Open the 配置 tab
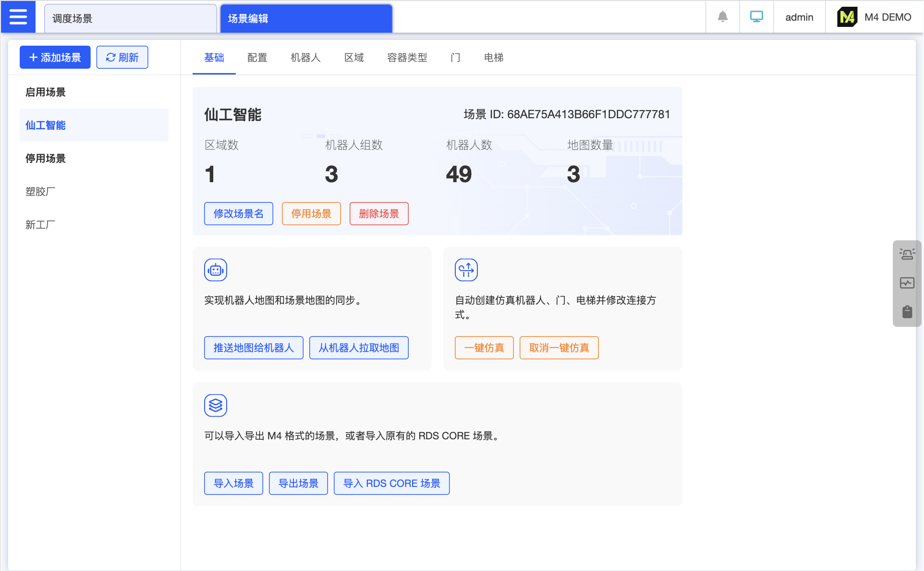 point(257,58)
